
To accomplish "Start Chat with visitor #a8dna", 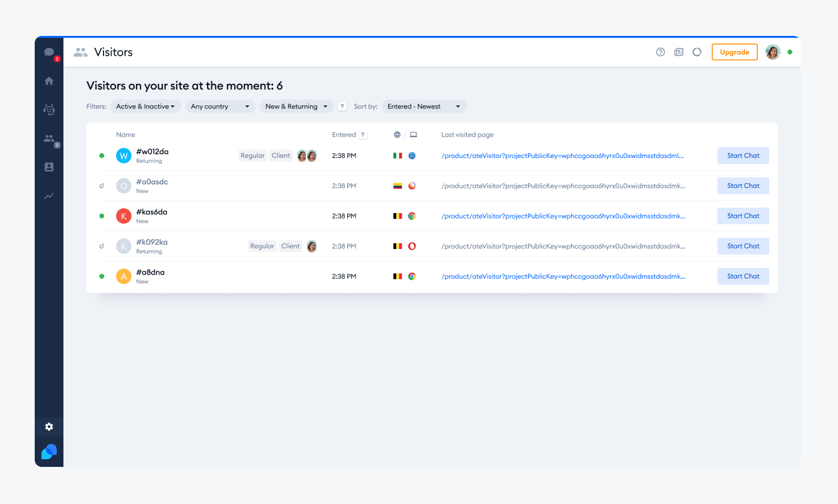I will 743,277.
